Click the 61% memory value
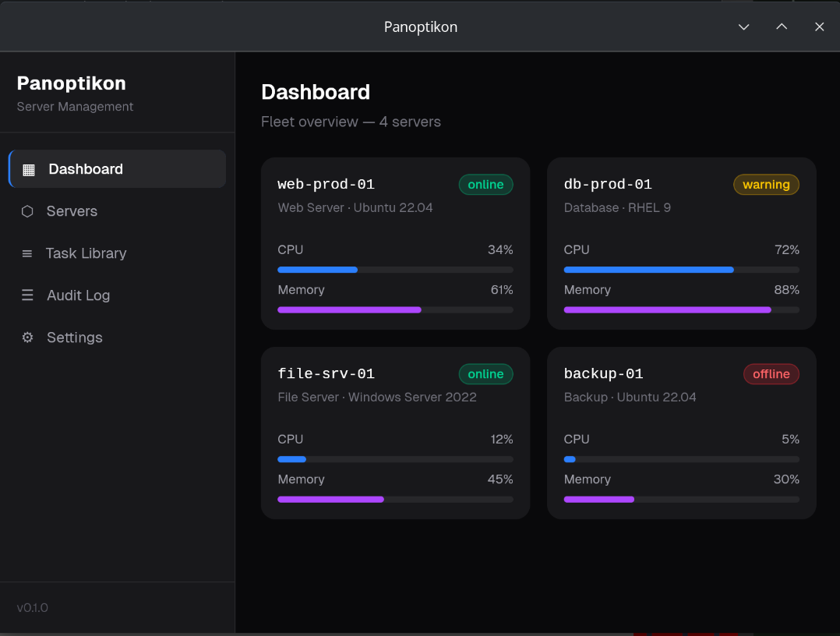 point(502,290)
